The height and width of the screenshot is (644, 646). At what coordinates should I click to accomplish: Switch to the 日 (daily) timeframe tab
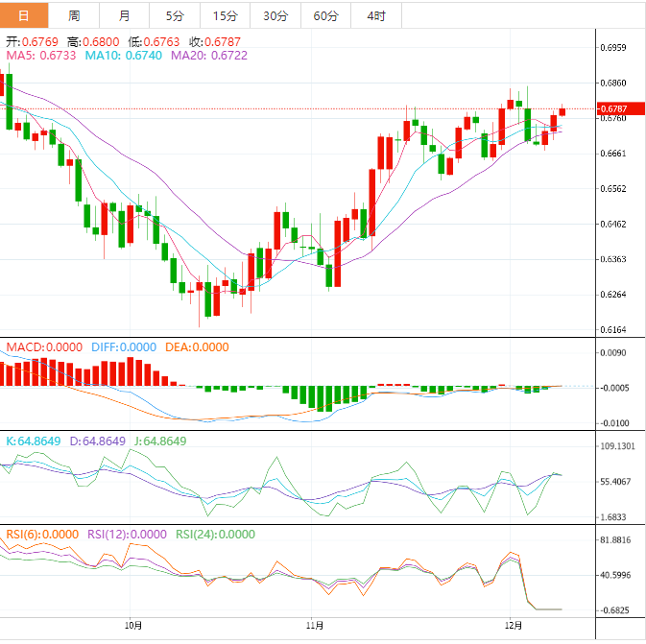coord(24,15)
